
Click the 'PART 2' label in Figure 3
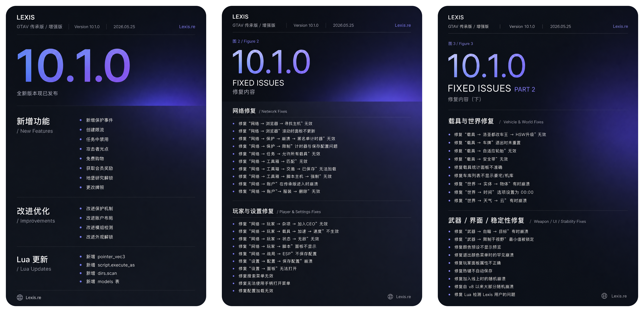(x=524, y=89)
